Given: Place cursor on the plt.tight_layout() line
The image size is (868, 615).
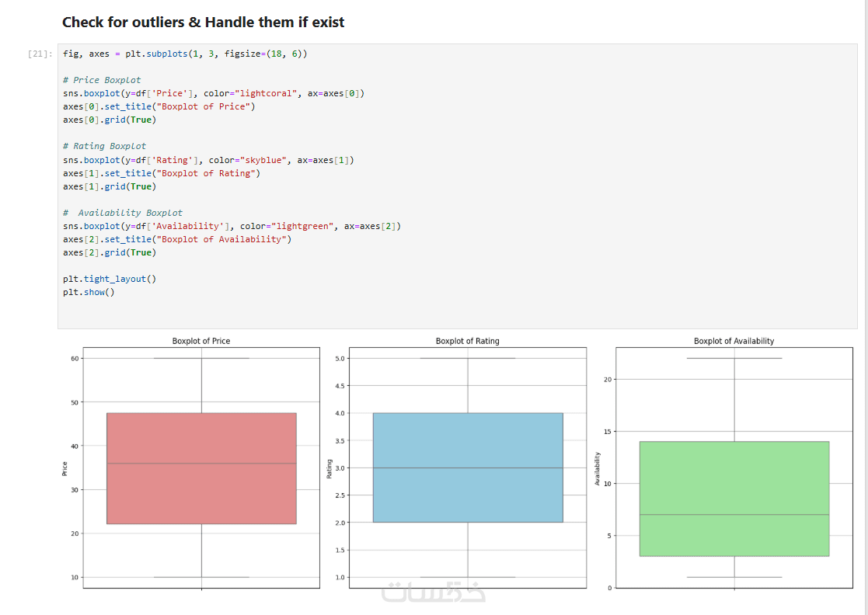Looking at the screenshot, I should click(110, 279).
